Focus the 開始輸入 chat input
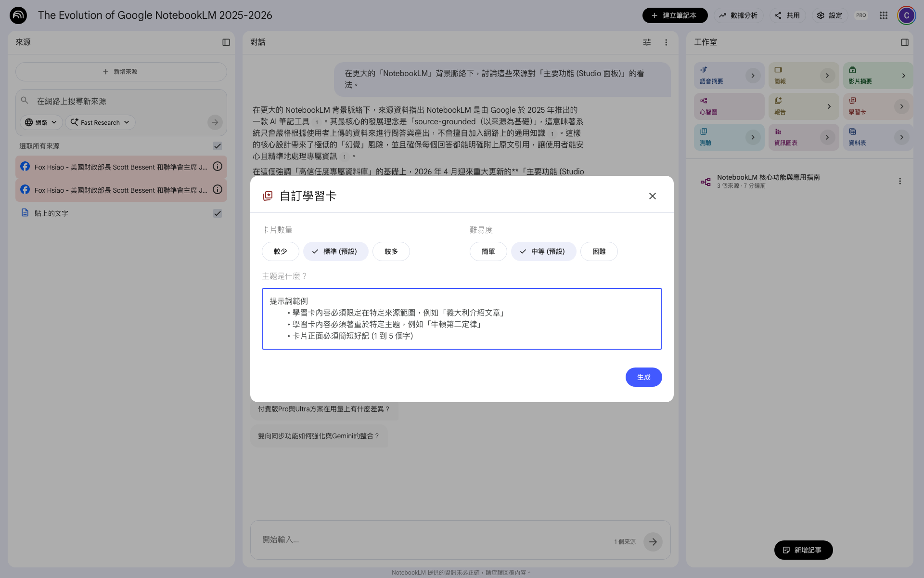The image size is (924, 578). pos(433,540)
